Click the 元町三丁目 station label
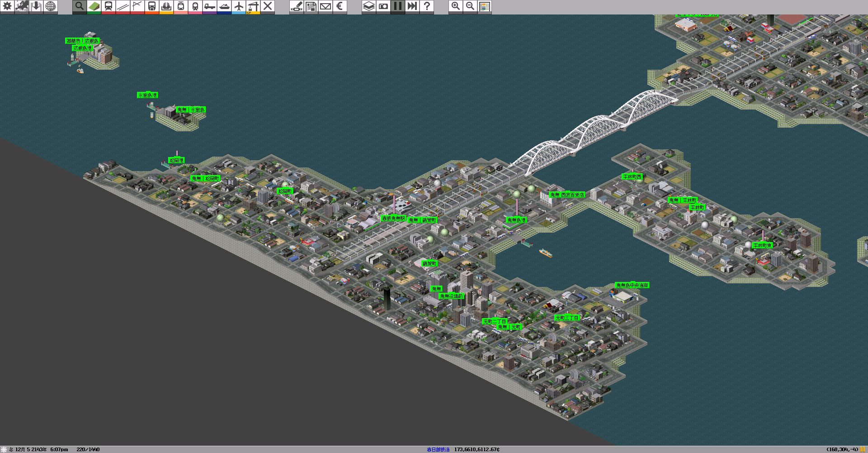 pos(567,318)
